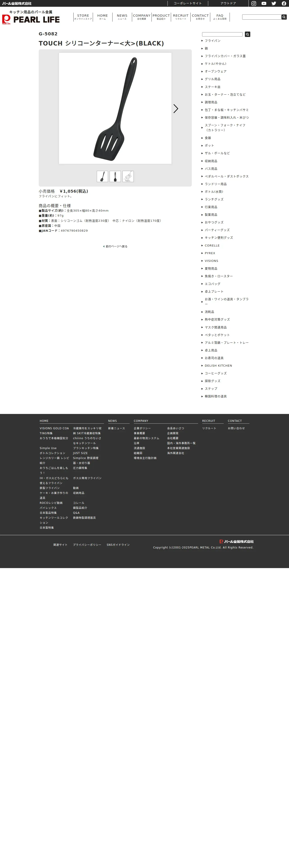Viewport: 289px width, 868px height.
Task: Click the footer Pearl Metal logo
Action: [237, 541]
